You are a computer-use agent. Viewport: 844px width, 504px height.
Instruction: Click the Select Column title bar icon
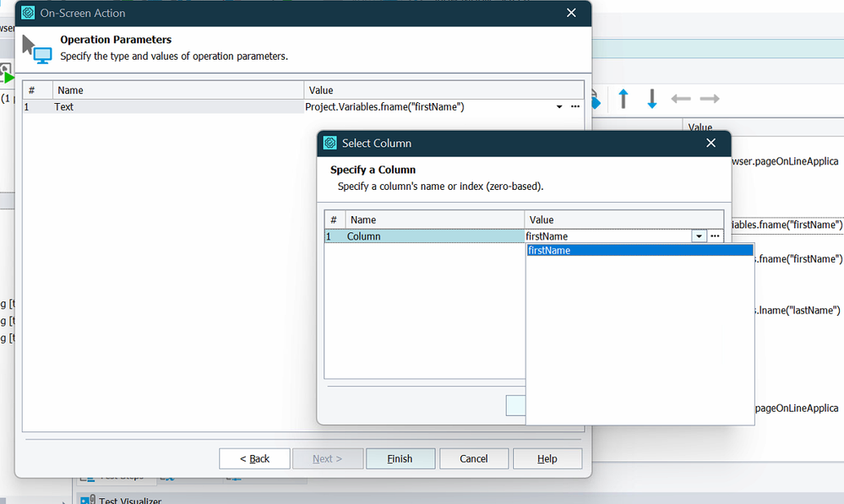pos(330,143)
